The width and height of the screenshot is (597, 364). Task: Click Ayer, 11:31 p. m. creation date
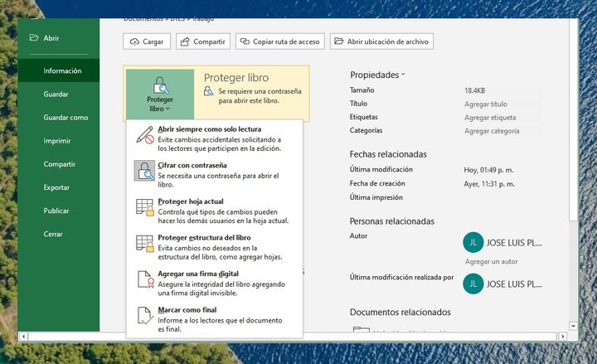click(x=489, y=184)
